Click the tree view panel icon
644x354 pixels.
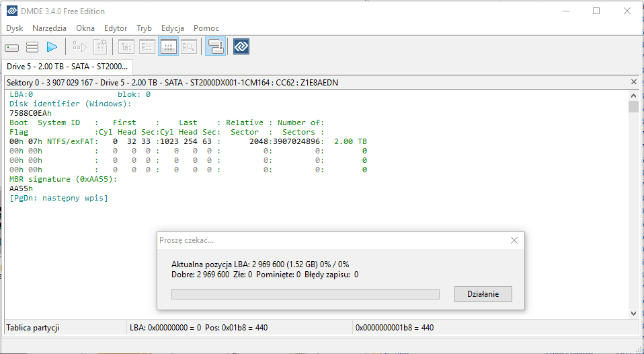click(x=126, y=47)
